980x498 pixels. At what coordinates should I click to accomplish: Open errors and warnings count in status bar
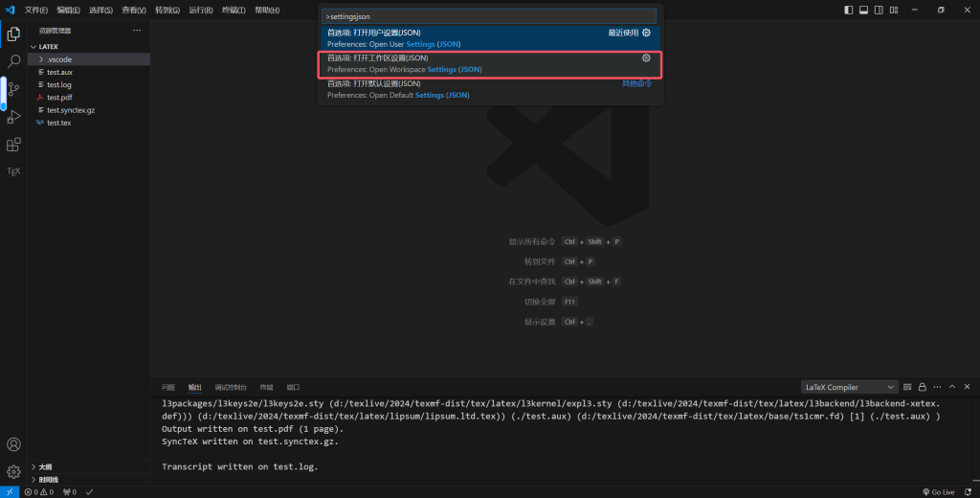click(x=38, y=491)
